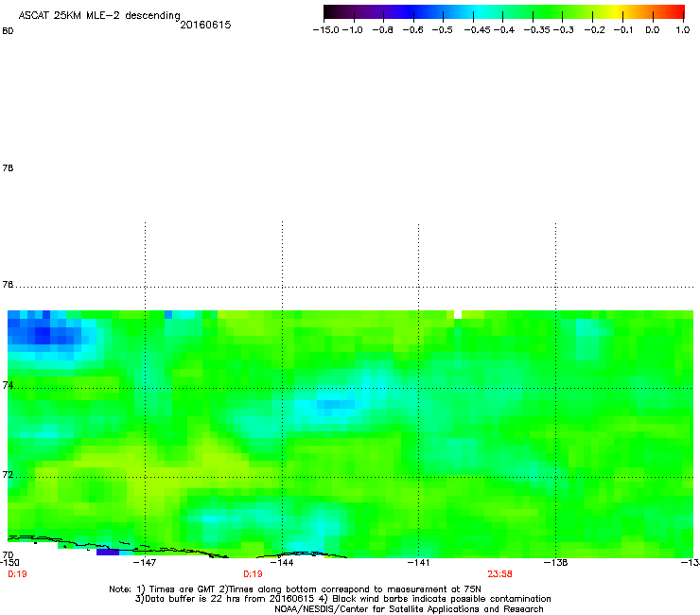Click the color bar label "-0.2"

(595, 30)
